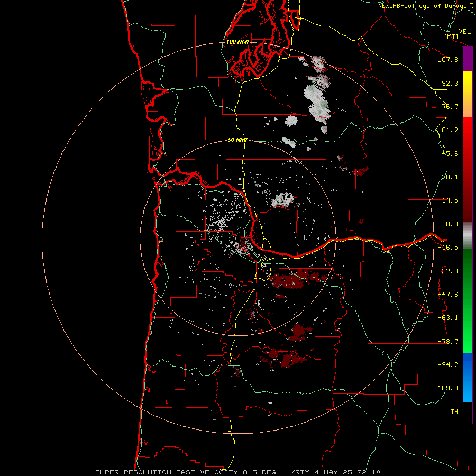Click the [KT] units label
476x476 pixels.
tap(452, 36)
